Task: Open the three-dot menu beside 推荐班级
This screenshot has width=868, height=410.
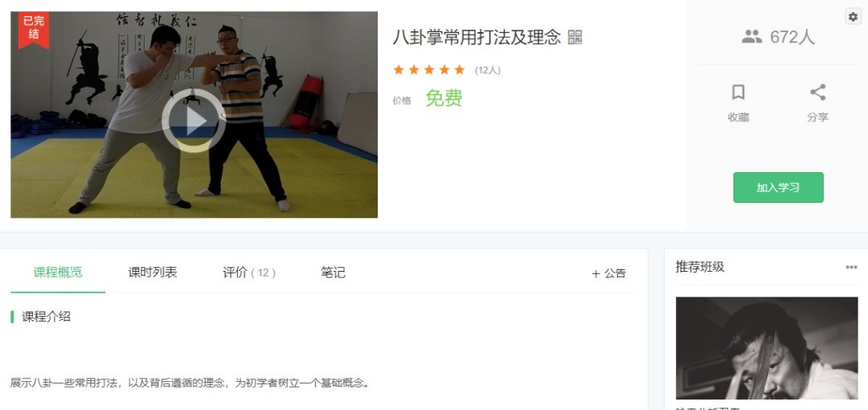Action: pyautogui.click(x=851, y=267)
